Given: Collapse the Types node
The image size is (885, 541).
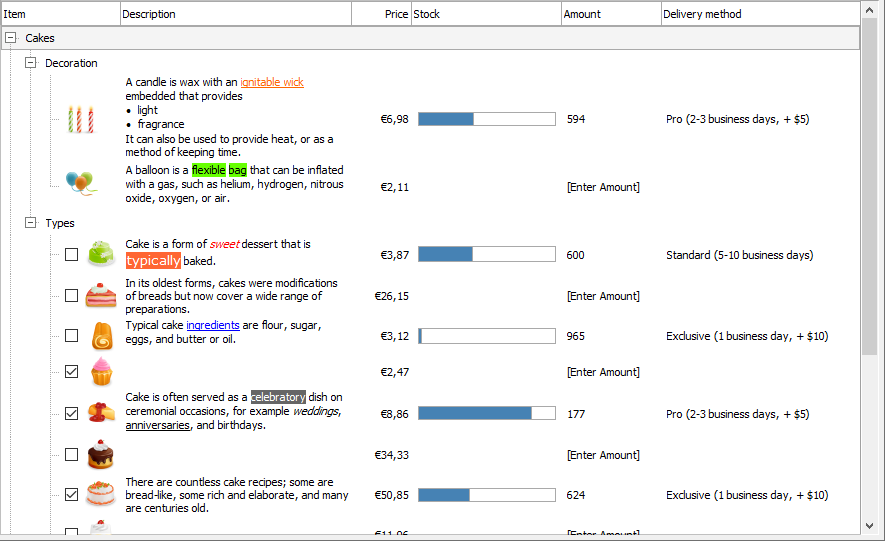Looking at the screenshot, I should point(30,223).
